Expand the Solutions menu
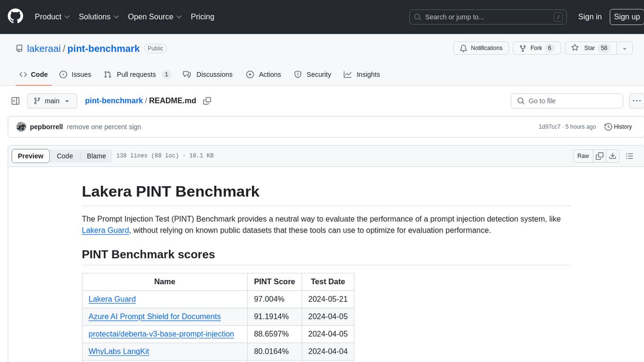The height and width of the screenshot is (362, 644). 99,17
